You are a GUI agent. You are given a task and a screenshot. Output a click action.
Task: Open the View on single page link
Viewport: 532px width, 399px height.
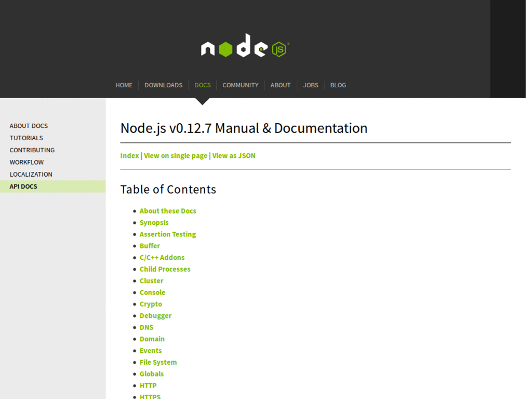175,155
